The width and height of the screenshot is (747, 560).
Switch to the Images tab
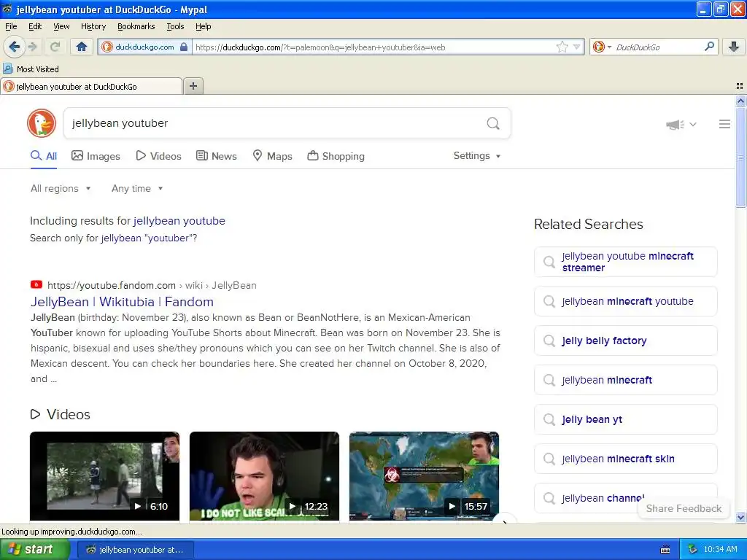tap(96, 156)
